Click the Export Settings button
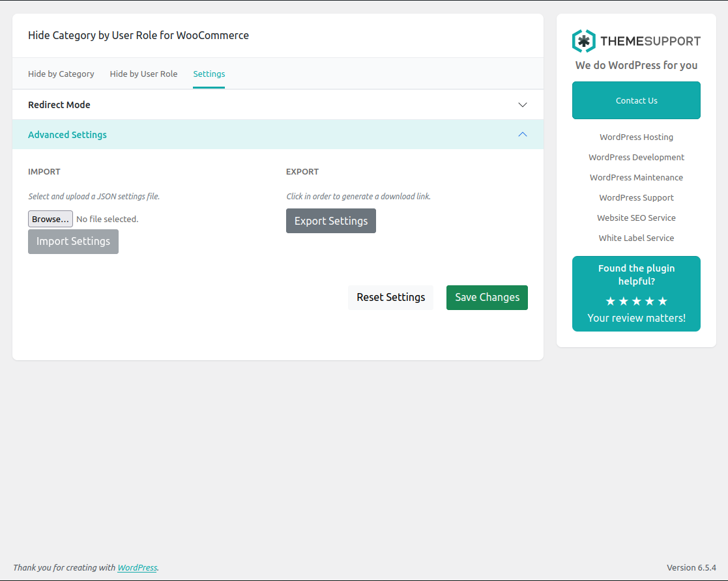The height and width of the screenshot is (581, 728). pos(331,221)
